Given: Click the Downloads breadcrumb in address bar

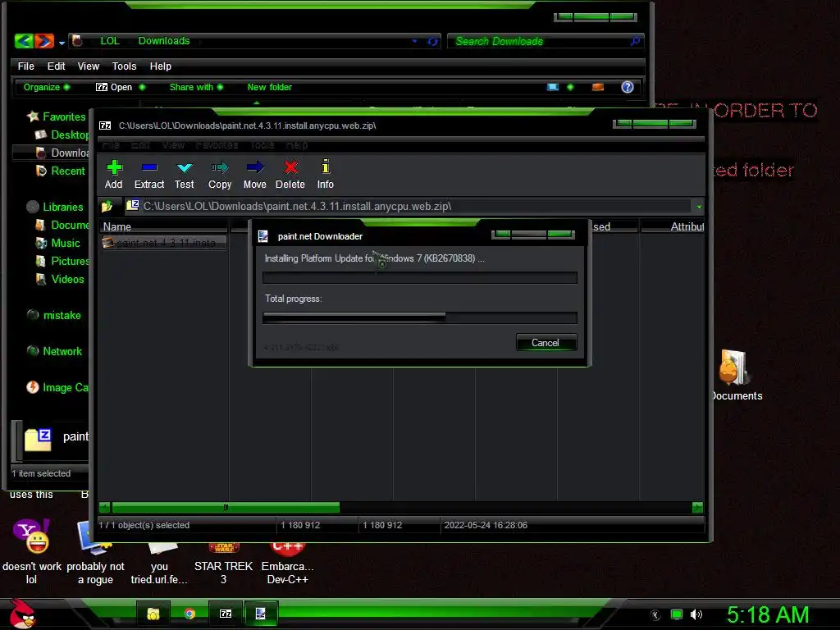Looking at the screenshot, I should [164, 41].
